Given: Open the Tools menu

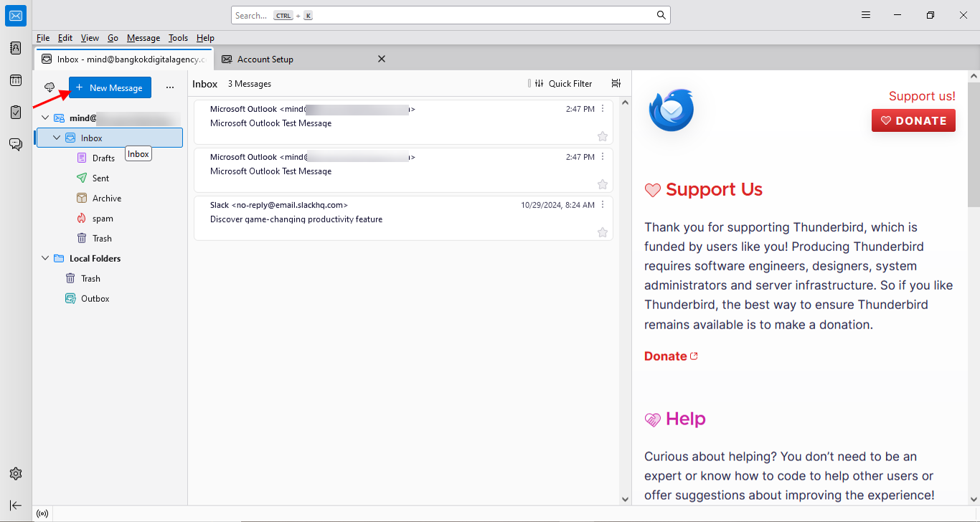Looking at the screenshot, I should [x=179, y=38].
